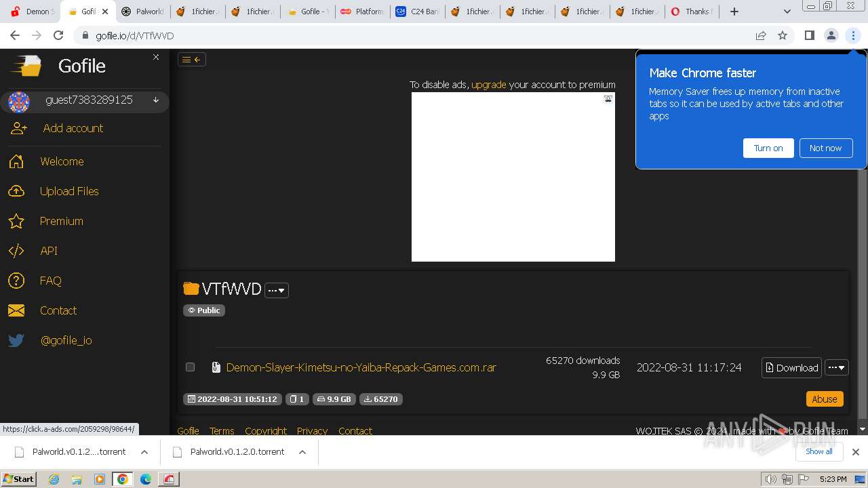Open file options dropdown next to Download
The height and width of the screenshot is (488, 868).
[x=837, y=367]
